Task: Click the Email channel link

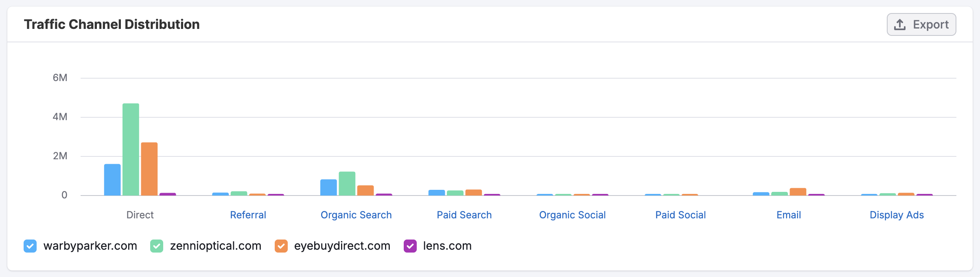Action: click(789, 215)
